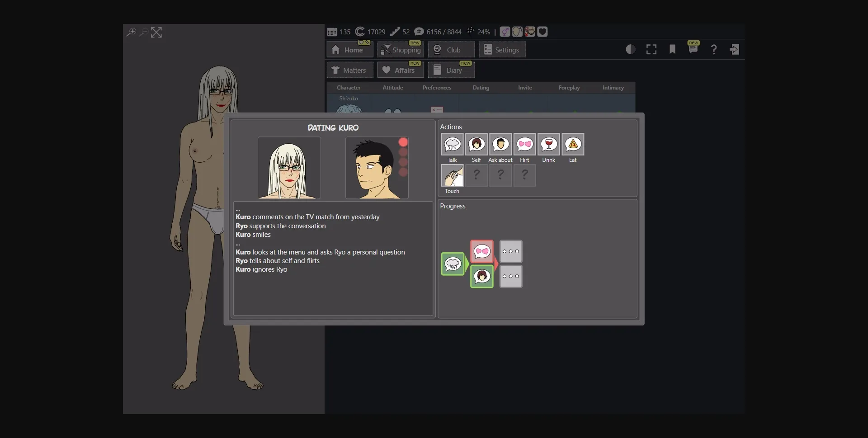
Task: Switch to the Club tab
Action: coord(451,49)
